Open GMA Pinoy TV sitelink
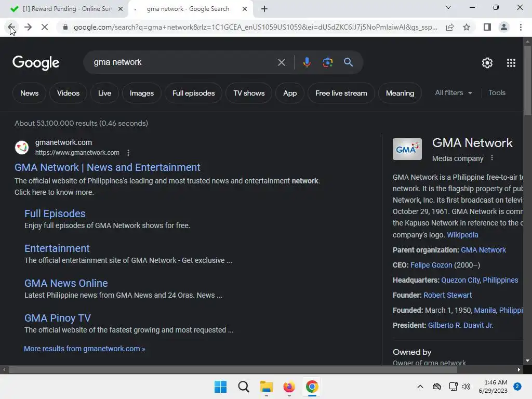 (58, 318)
